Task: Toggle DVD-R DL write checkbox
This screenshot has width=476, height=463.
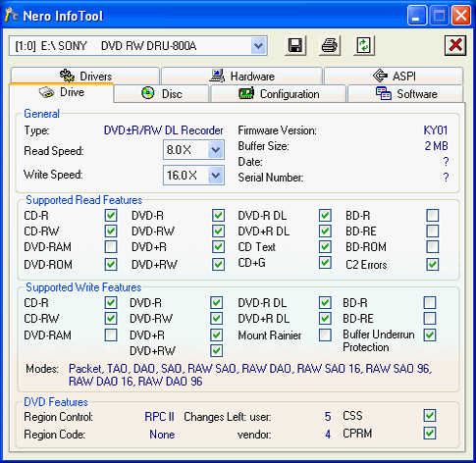Action: pyautogui.click(x=325, y=303)
